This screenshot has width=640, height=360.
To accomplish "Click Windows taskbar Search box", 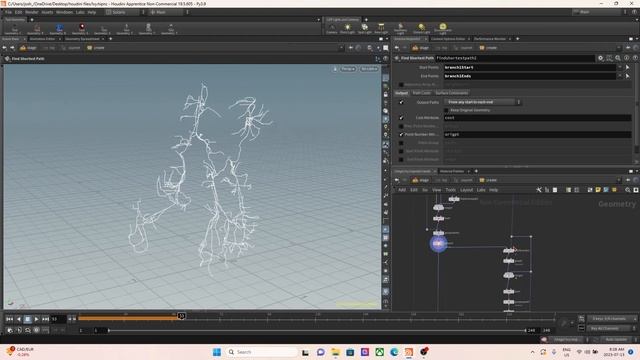I will click(261, 352).
